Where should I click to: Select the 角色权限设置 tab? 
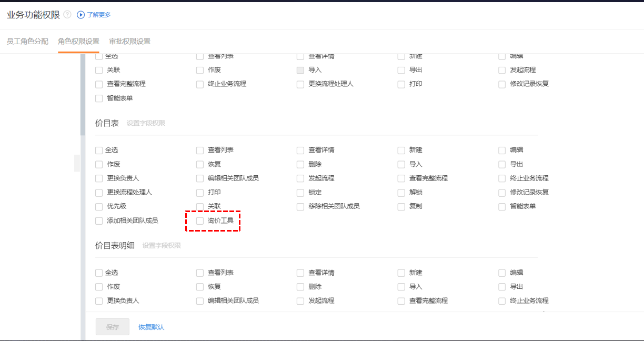tap(78, 42)
